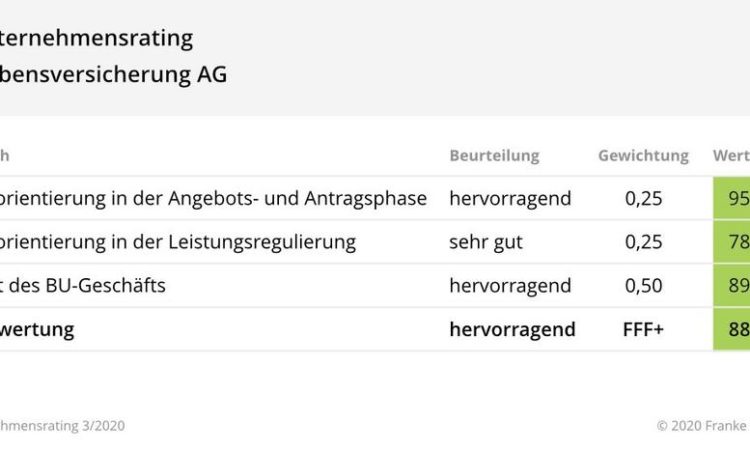
Task: Click the 'hervorragend' cell in BU-Geschäfts row
Action: tap(510, 285)
